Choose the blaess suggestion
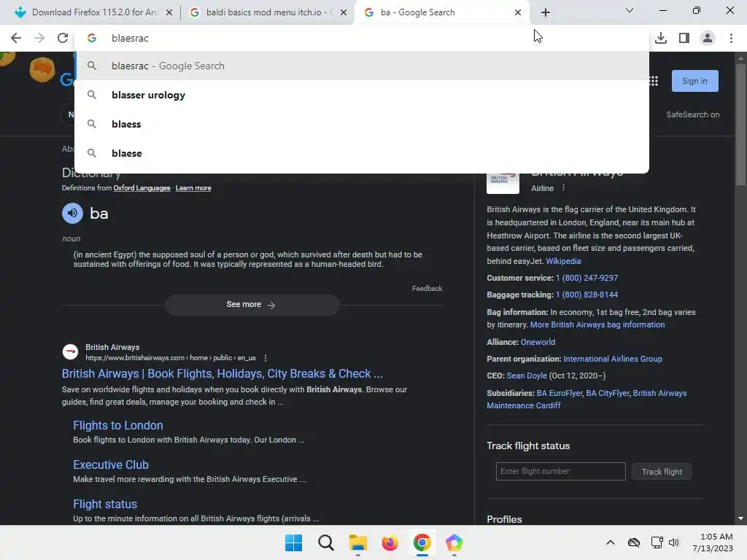Viewport: 747px width, 560px height. coord(362,124)
